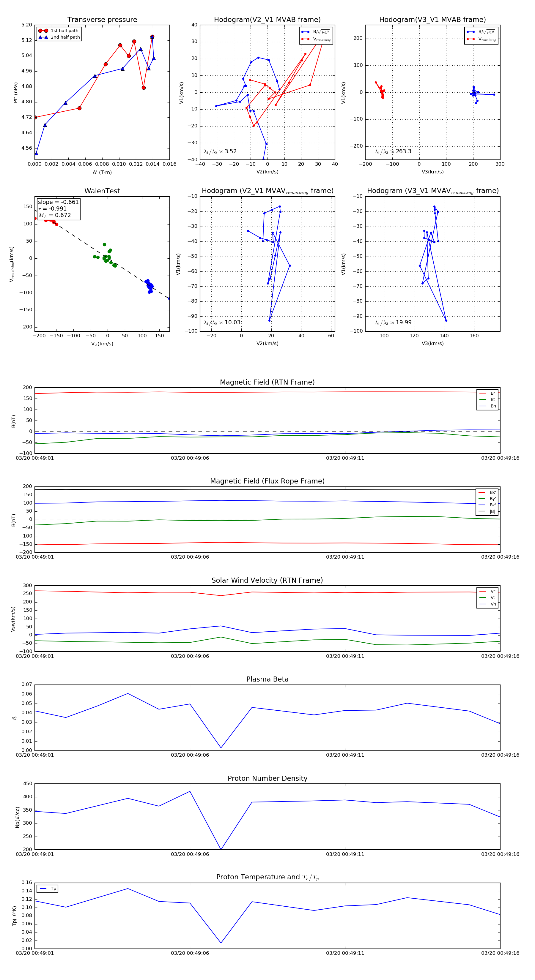The width and height of the screenshot is (535, 980).
Task: Click the "Tp" legend entry
Action: [x=48, y=889]
